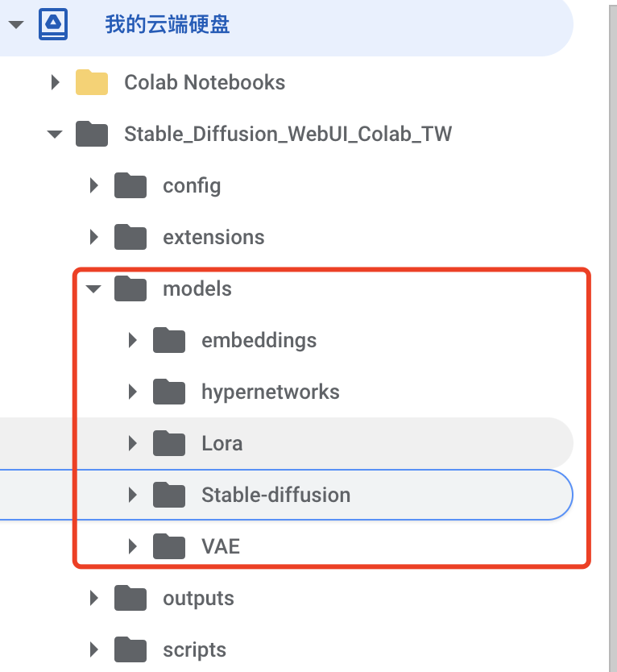
Task: Expand the Colab Notebooks folder arrow
Action: tap(56, 82)
